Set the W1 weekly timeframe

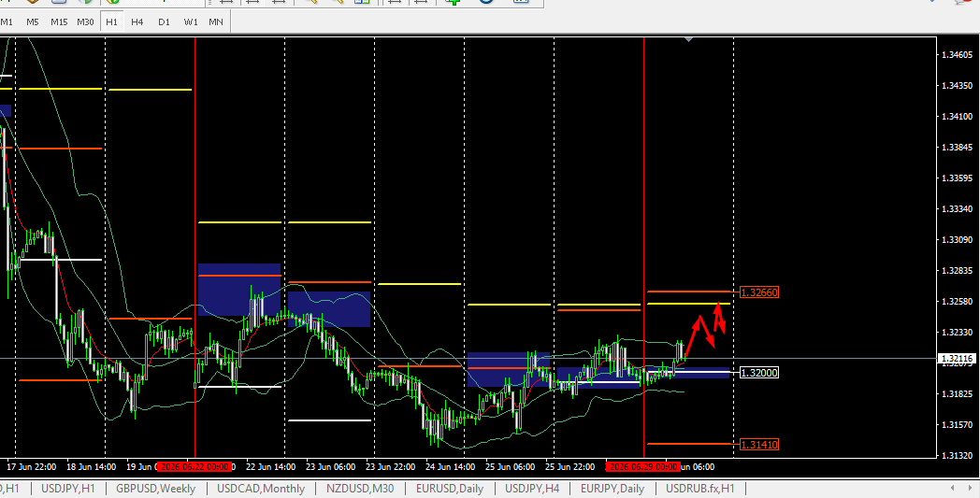[191, 21]
